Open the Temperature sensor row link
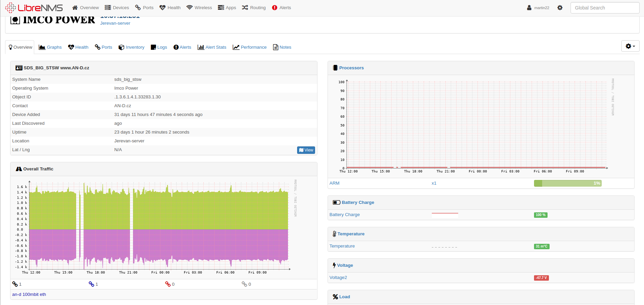The width and height of the screenshot is (644, 305). [x=342, y=246]
